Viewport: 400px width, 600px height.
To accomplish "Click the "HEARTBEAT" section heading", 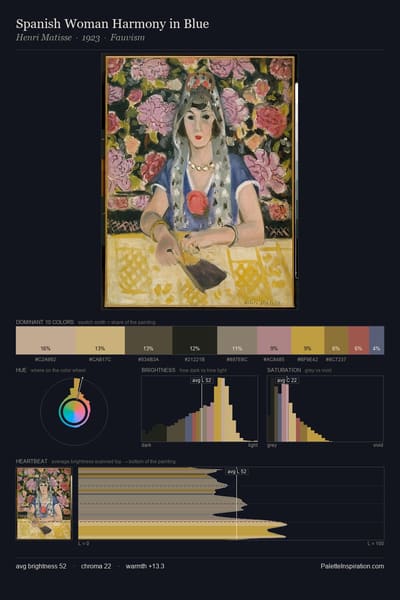I will (x=32, y=461).
